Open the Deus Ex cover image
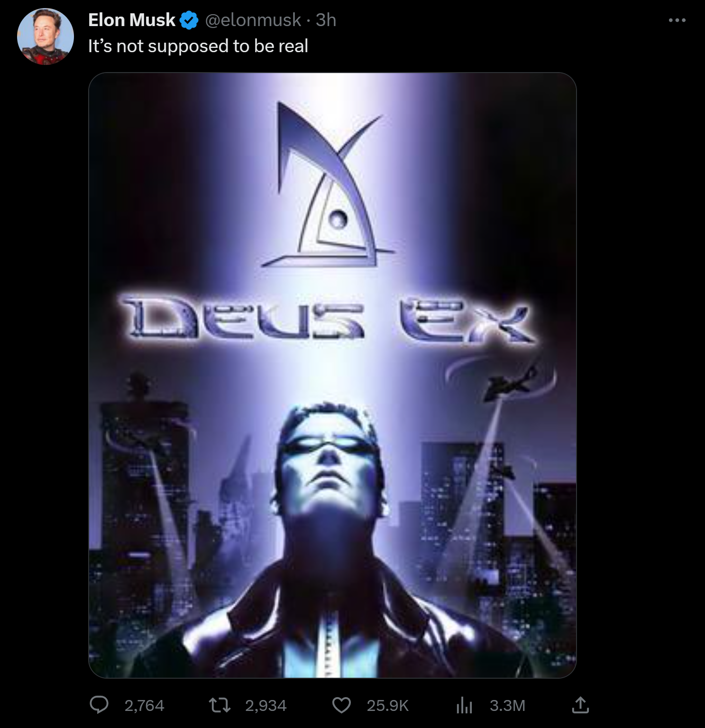The height and width of the screenshot is (728, 705). tap(332, 375)
